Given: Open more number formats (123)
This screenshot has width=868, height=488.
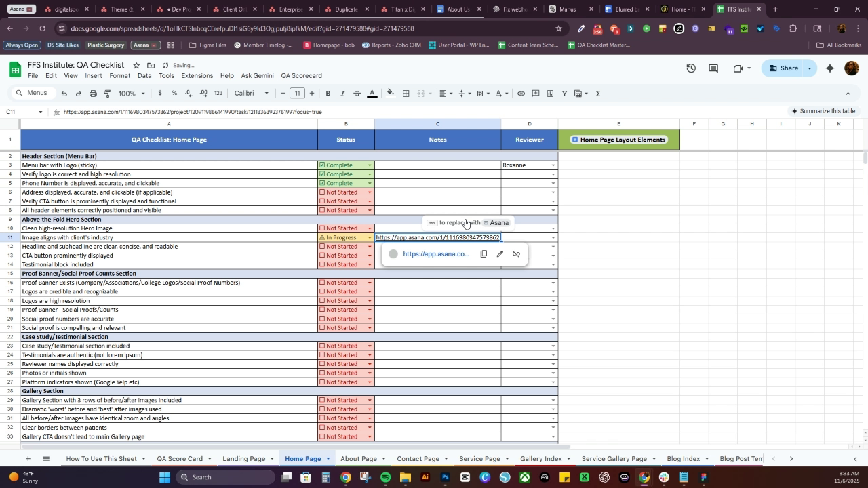Looking at the screenshot, I should (218, 94).
